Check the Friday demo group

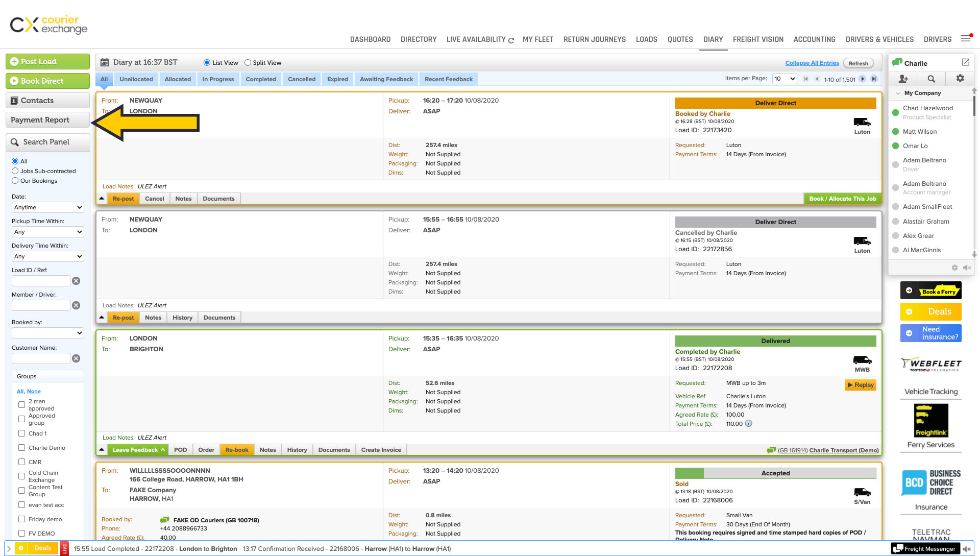point(21,519)
